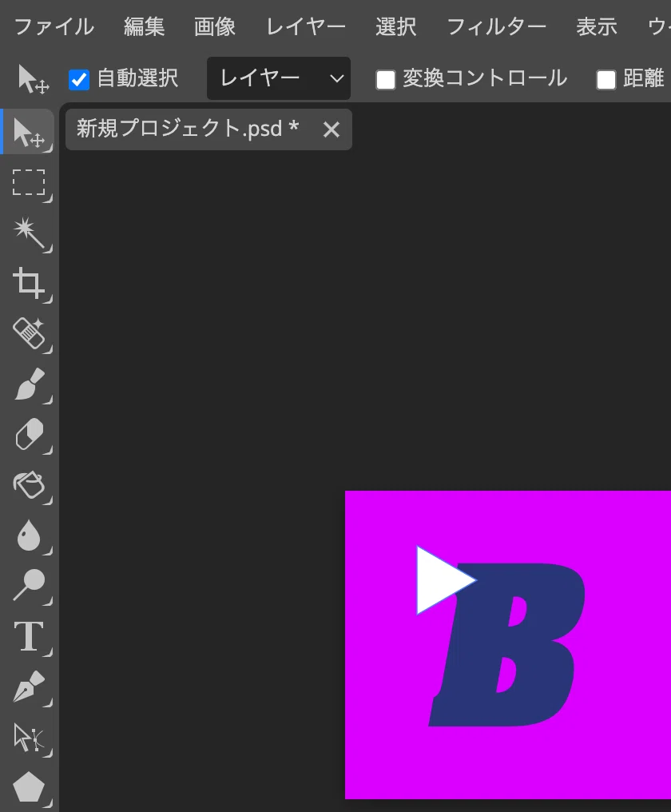Viewport: 671px width, 812px height.
Task: Open the 画像 menu
Action: [x=214, y=26]
